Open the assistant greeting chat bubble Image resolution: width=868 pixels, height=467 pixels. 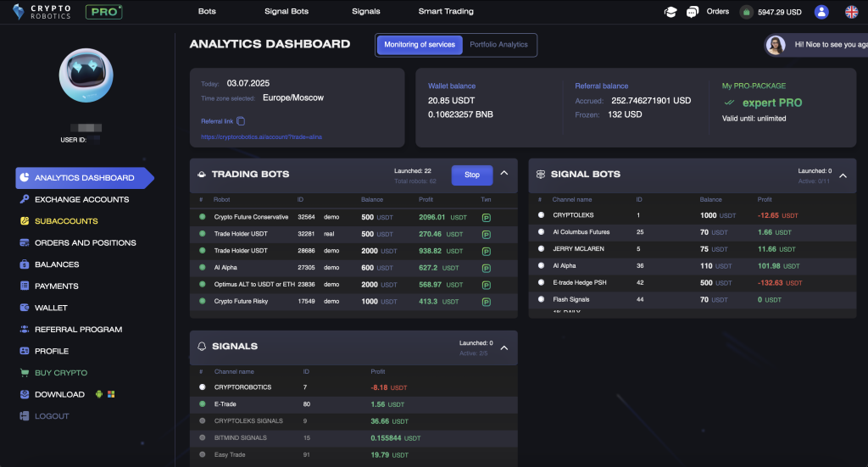pos(816,45)
